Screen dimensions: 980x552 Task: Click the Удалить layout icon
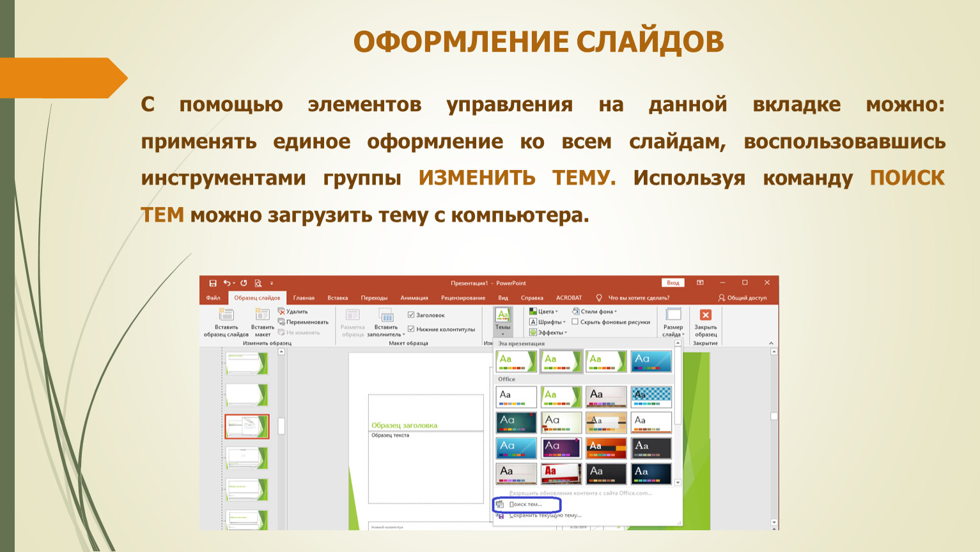point(281,312)
